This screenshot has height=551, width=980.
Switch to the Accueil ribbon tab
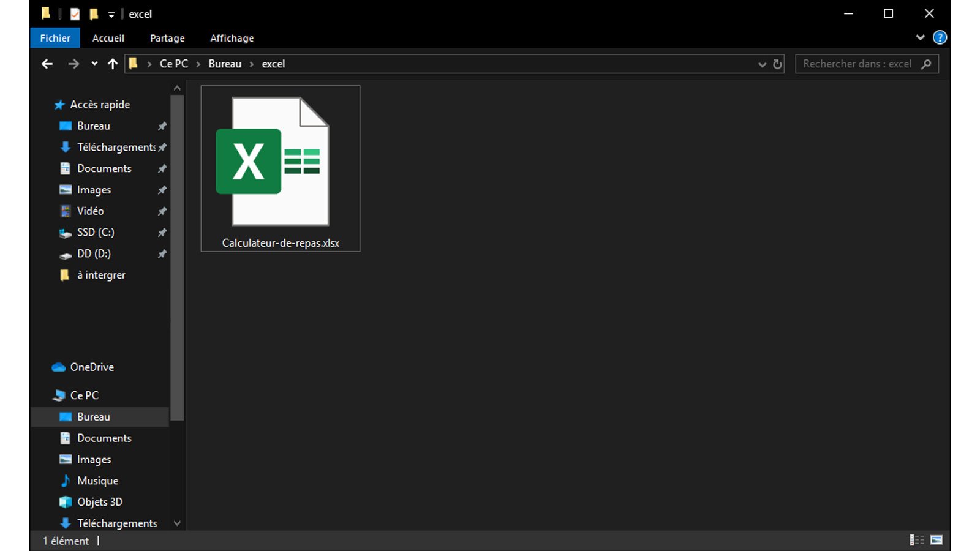[108, 38]
